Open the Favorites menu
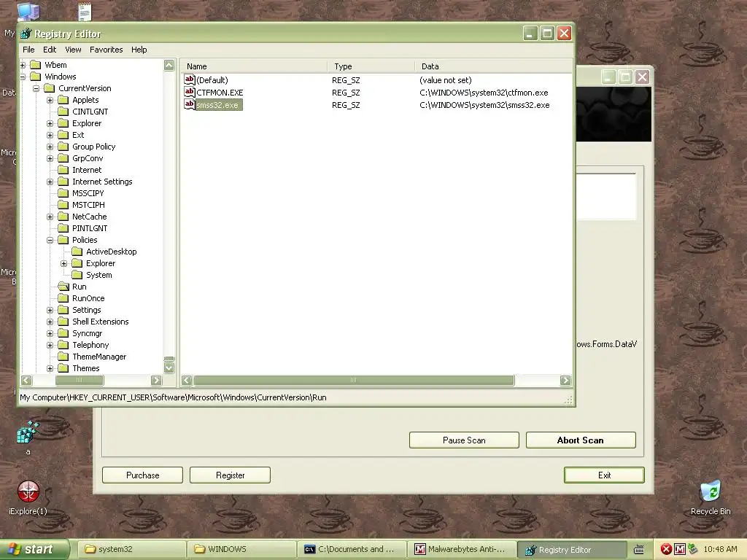The height and width of the screenshot is (560, 747). coord(107,50)
